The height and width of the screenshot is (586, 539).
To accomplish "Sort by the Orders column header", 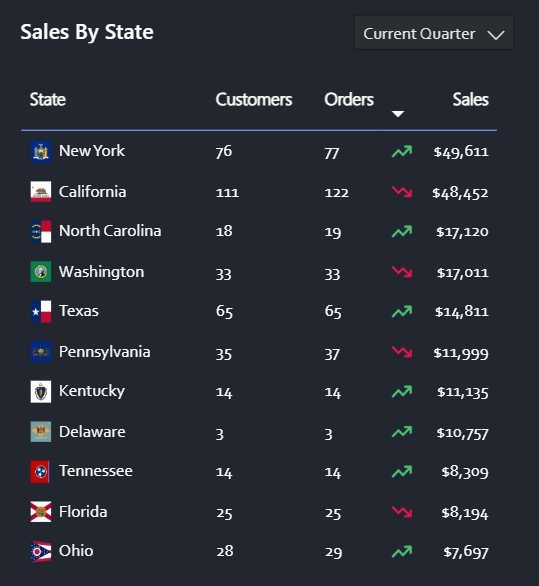I will pyautogui.click(x=349, y=100).
